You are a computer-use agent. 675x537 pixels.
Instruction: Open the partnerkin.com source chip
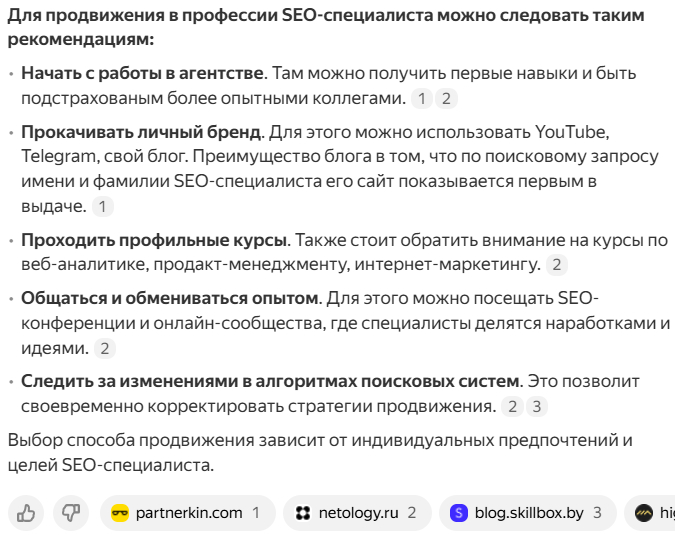(186, 513)
